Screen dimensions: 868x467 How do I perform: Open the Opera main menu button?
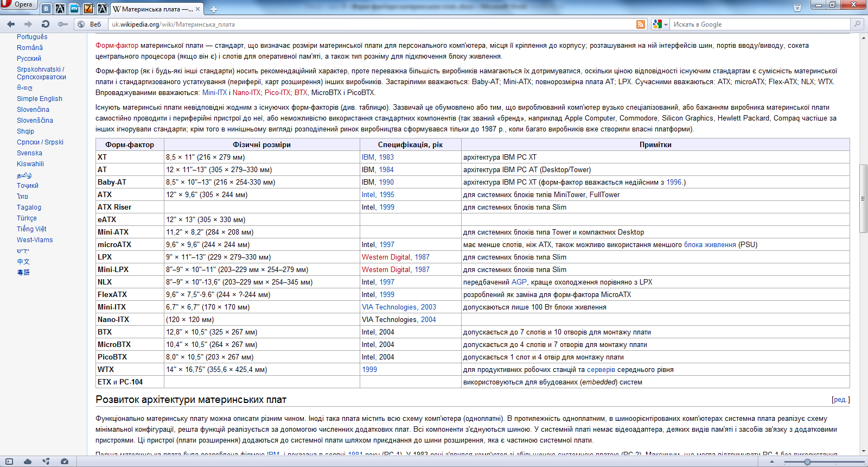[18, 4]
